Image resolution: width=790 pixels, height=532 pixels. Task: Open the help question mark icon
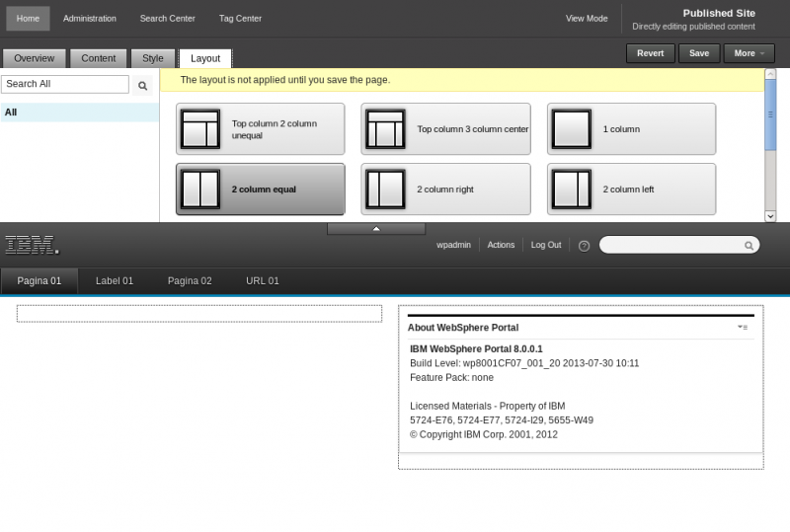[584, 246]
